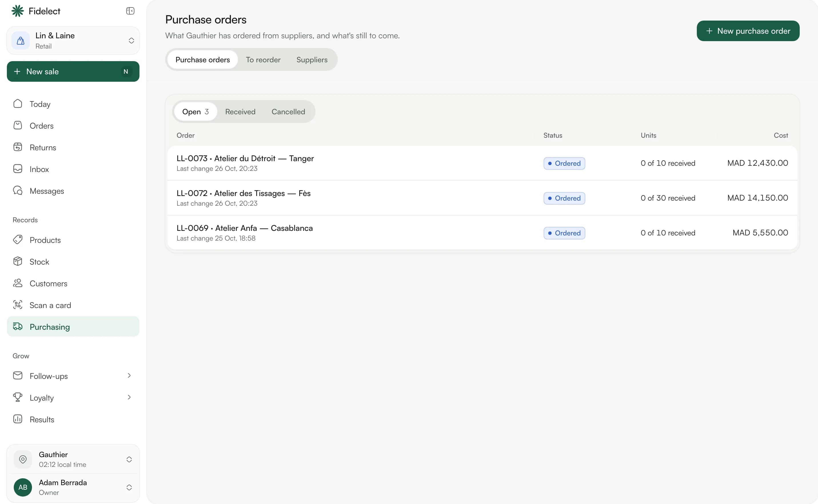Start a New sale
Viewport: 818px width, 504px height.
(x=73, y=71)
